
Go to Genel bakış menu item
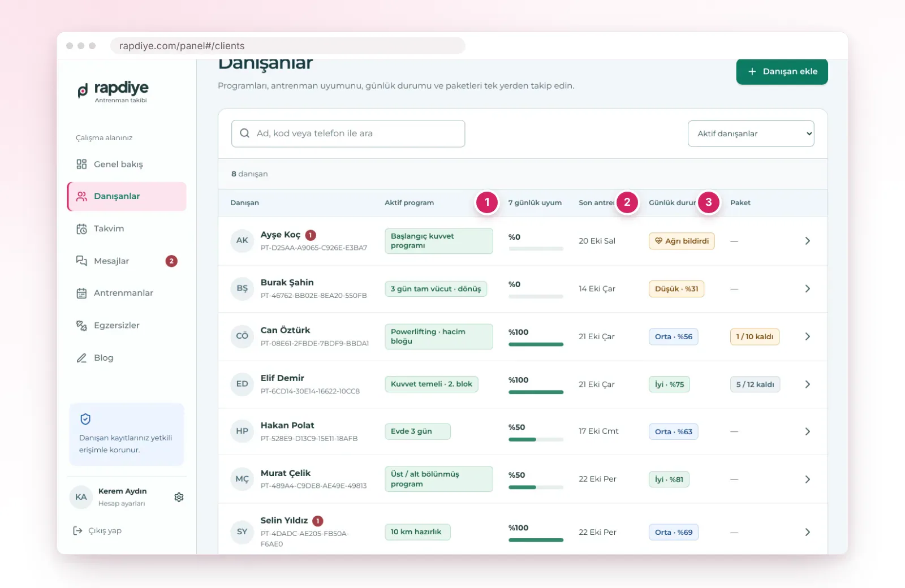tap(127, 164)
